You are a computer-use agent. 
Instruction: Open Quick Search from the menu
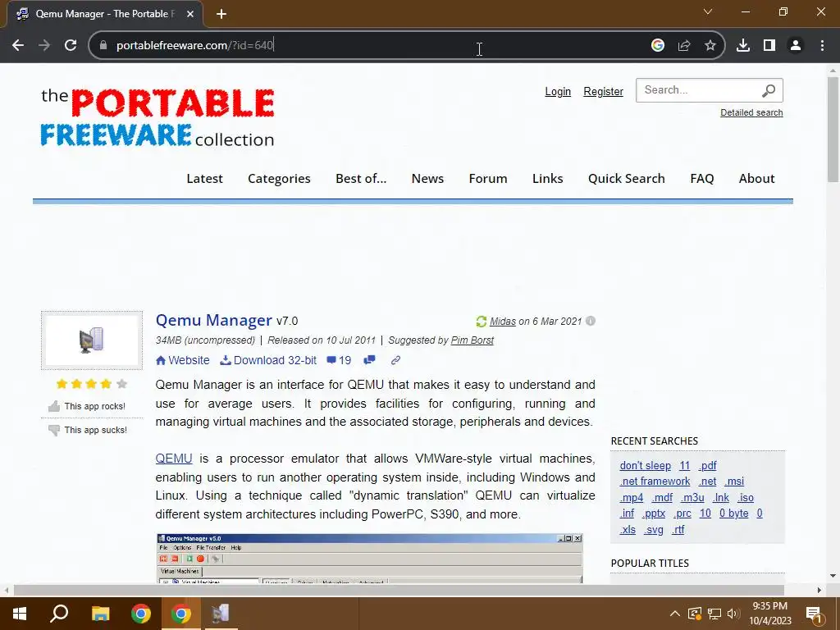tap(626, 178)
